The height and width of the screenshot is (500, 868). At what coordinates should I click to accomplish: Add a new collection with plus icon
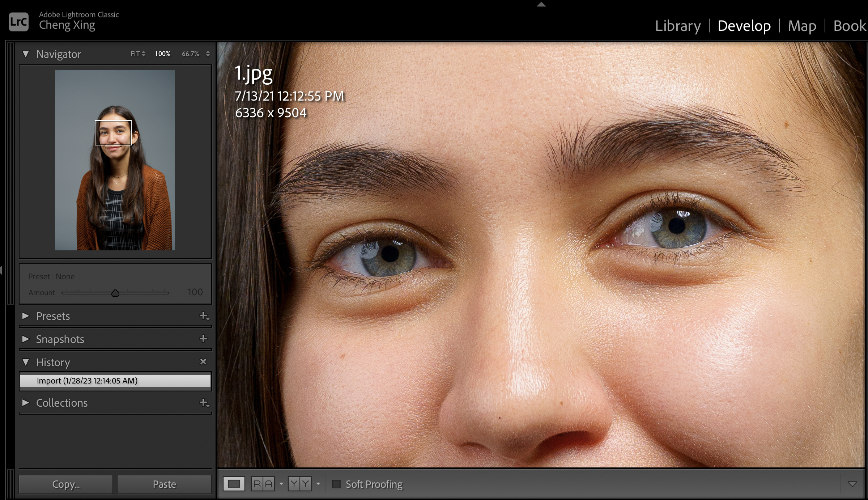click(x=204, y=402)
